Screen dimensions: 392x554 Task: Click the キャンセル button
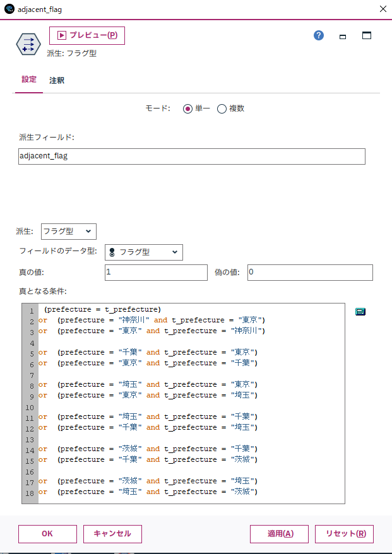[x=112, y=534]
